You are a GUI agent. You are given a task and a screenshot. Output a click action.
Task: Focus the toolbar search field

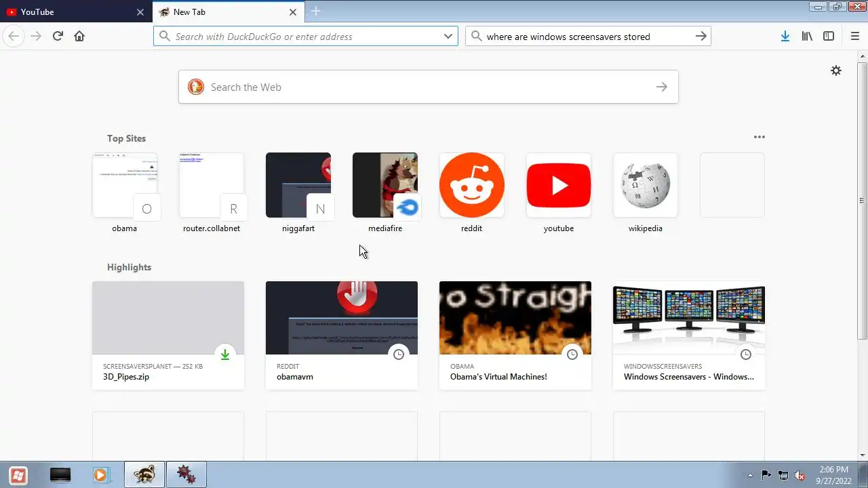588,37
